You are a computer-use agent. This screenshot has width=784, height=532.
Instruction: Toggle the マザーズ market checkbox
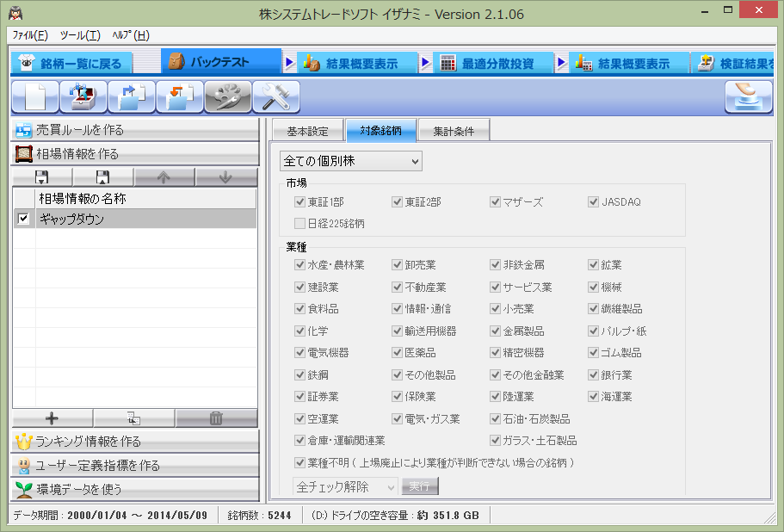pyautogui.click(x=495, y=201)
